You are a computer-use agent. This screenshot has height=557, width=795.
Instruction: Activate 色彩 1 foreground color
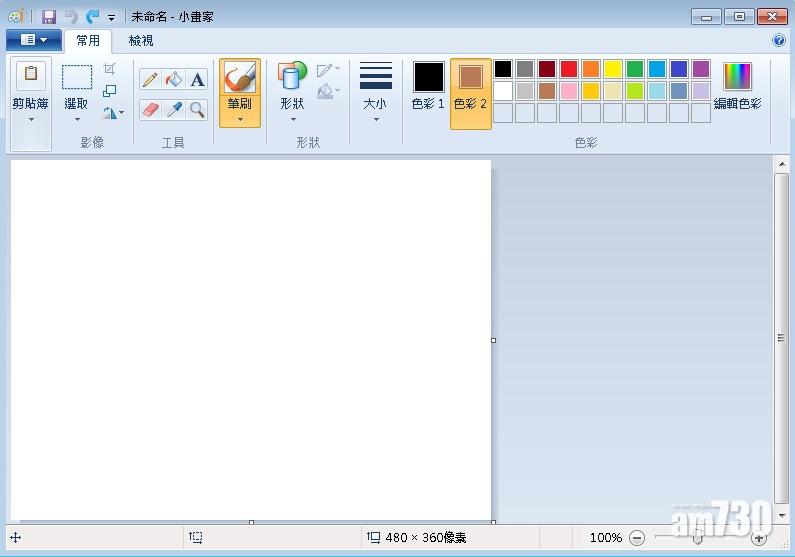[428, 86]
